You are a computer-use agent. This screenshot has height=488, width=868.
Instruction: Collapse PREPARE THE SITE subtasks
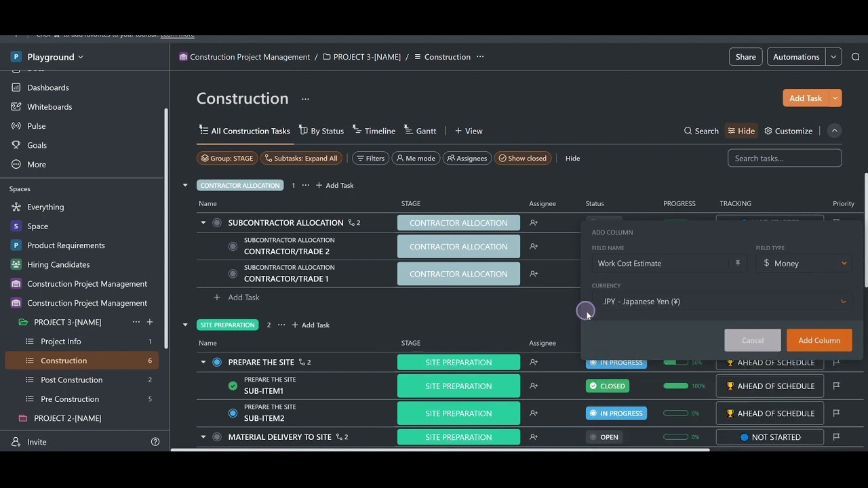click(x=203, y=363)
